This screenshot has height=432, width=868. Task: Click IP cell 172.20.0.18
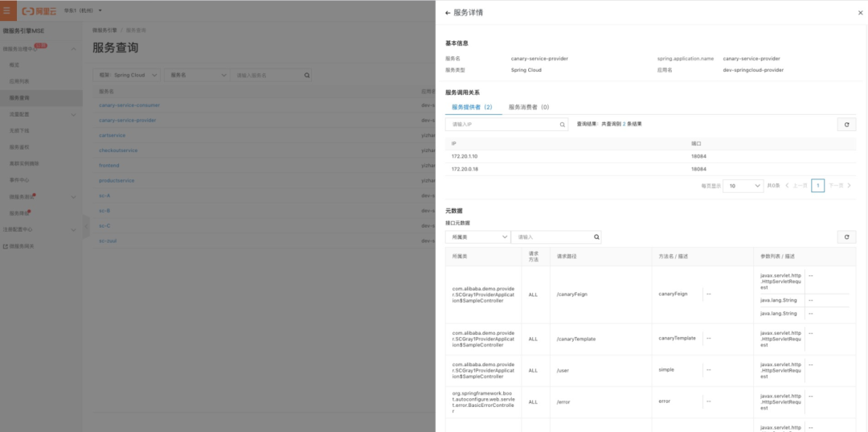tap(465, 169)
